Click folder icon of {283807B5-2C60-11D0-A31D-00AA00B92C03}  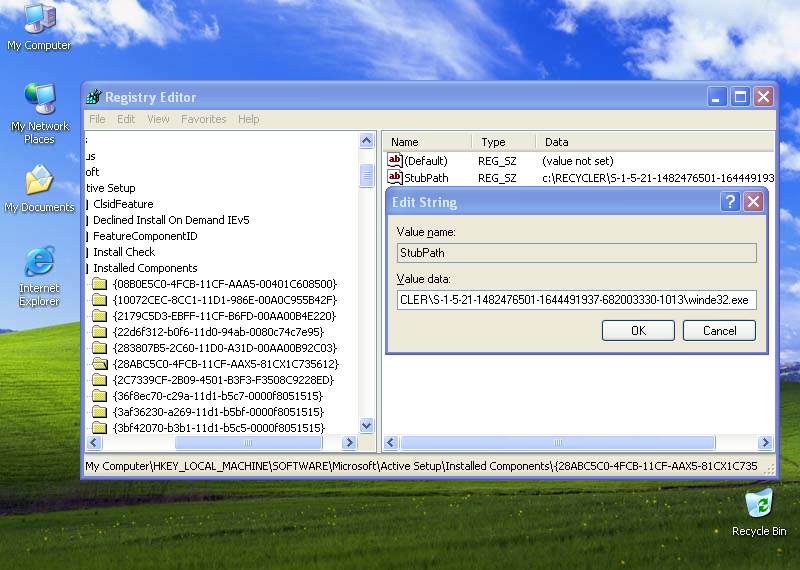click(x=100, y=348)
